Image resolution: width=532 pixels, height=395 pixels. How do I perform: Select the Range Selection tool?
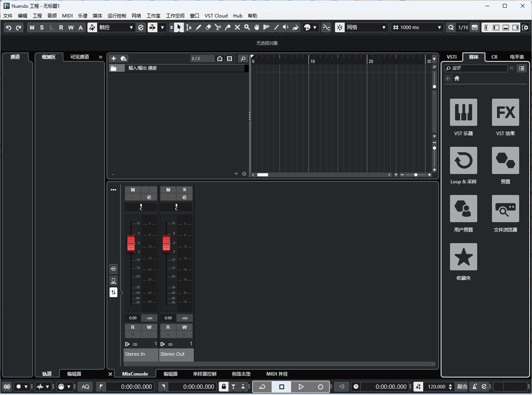pyautogui.click(x=188, y=27)
